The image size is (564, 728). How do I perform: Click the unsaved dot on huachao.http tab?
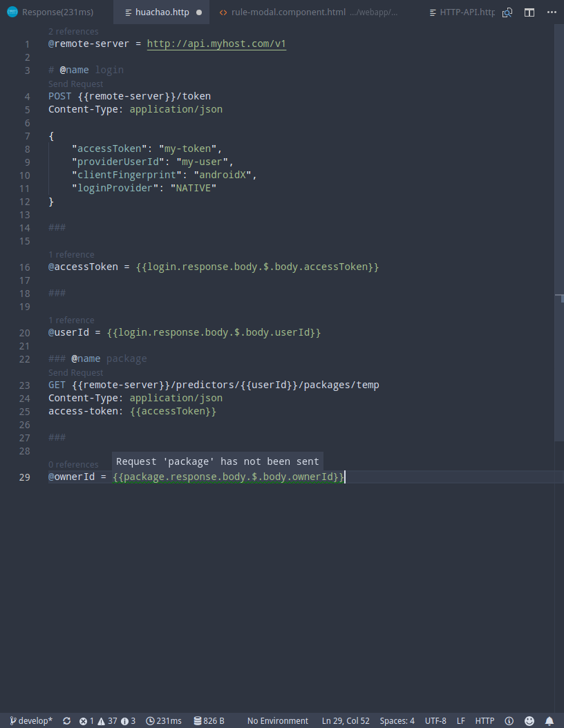click(x=199, y=12)
